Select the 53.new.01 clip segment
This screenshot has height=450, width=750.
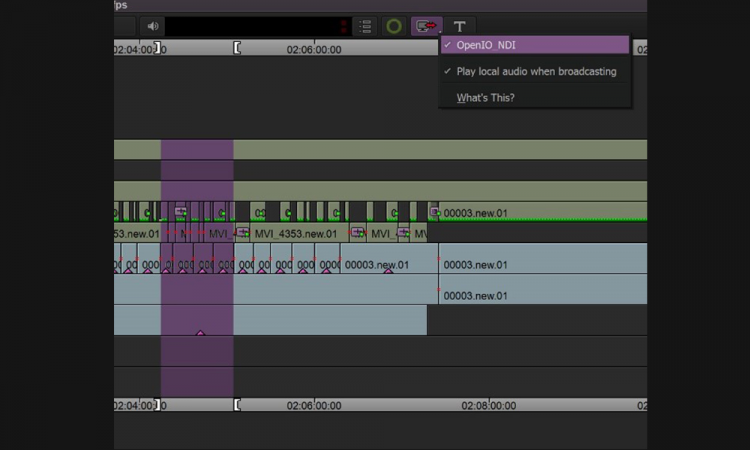[x=137, y=233]
